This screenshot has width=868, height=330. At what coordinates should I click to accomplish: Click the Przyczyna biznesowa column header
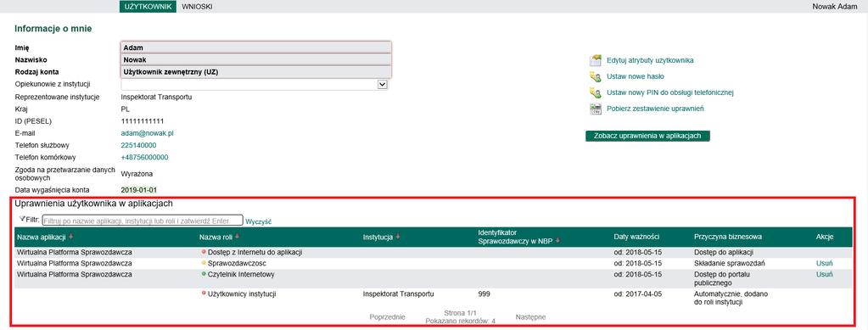[x=727, y=237]
